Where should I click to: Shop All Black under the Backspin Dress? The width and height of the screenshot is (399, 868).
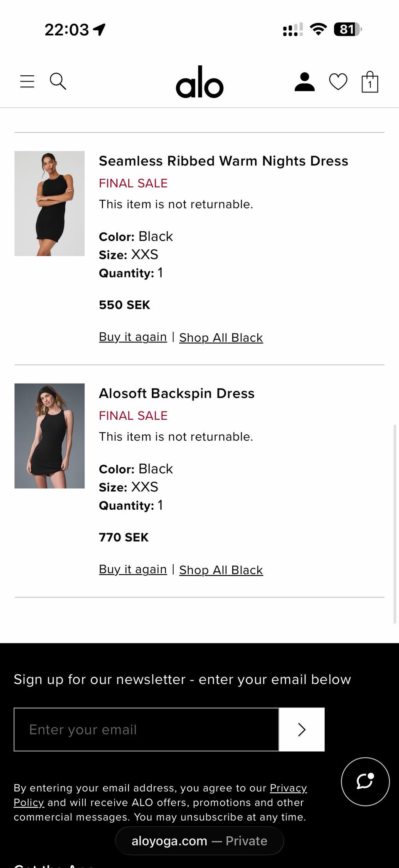click(x=221, y=570)
